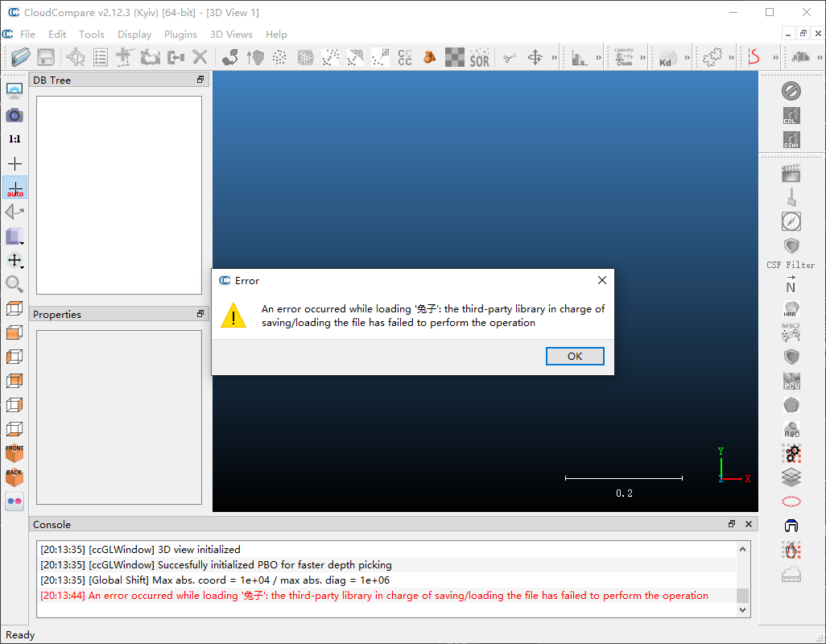Click the animation clapperboard icon
Image resolution: width=826 pixels, height=644 pixels.
tap(791, 173)
